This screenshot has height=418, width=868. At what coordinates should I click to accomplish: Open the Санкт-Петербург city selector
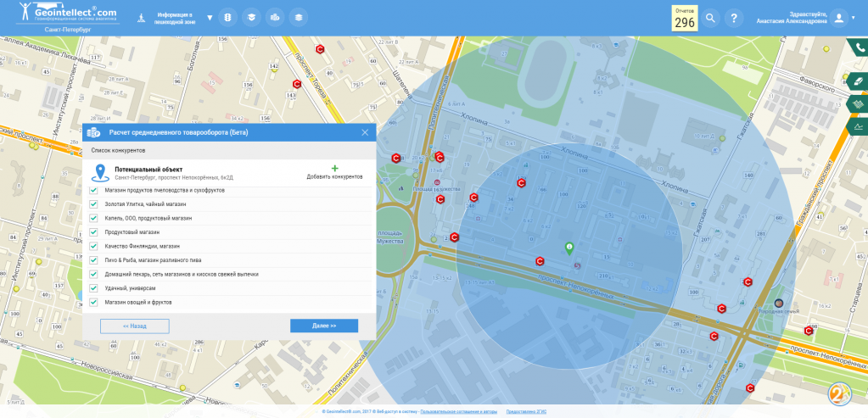tap(68, 30)
